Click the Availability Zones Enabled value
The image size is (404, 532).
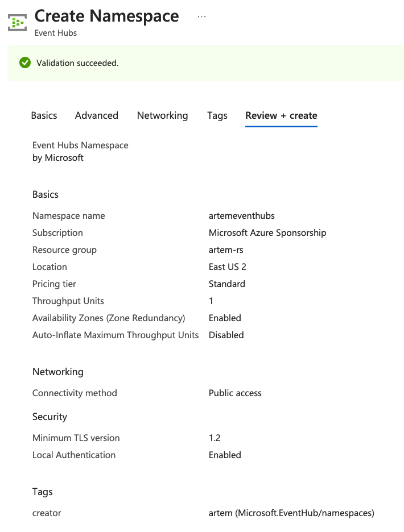225,318
